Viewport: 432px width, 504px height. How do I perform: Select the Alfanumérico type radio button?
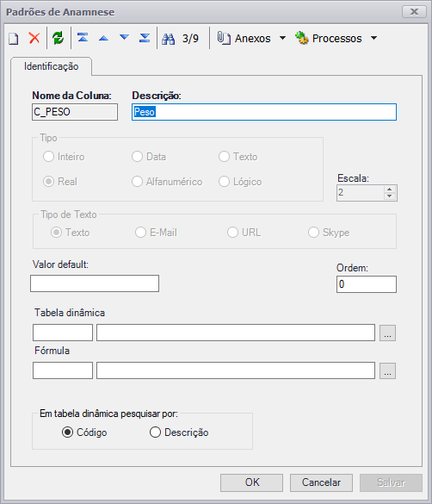point(137,182)
